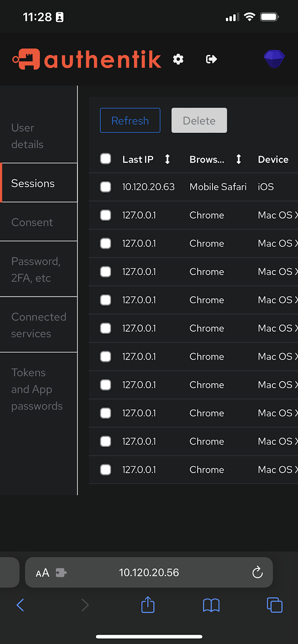Open the bookmarks icon in Safari toolbar

point(211,605)
